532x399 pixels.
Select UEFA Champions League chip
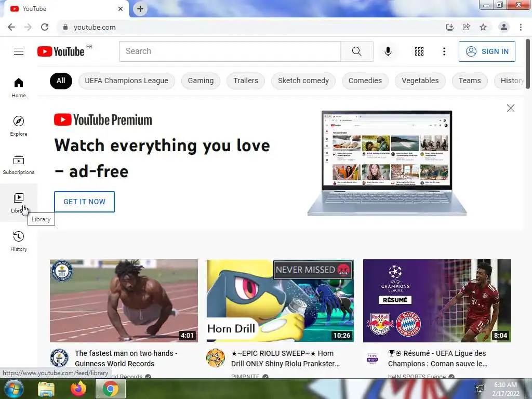coord(127,81)
